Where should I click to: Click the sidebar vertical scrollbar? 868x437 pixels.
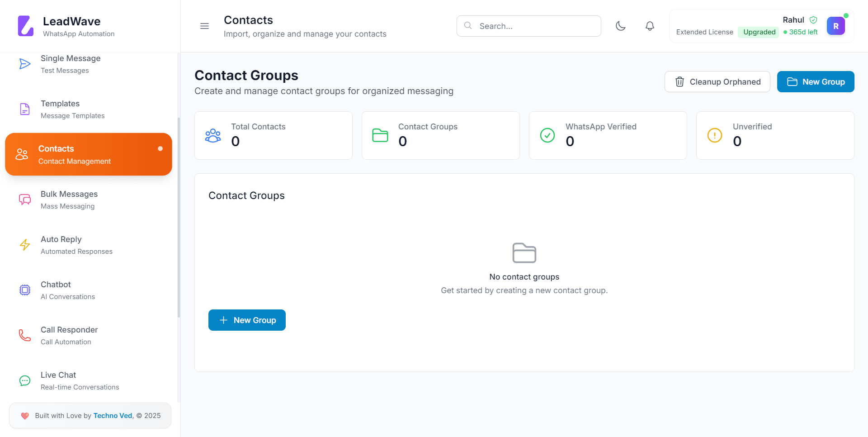point(179,217)
